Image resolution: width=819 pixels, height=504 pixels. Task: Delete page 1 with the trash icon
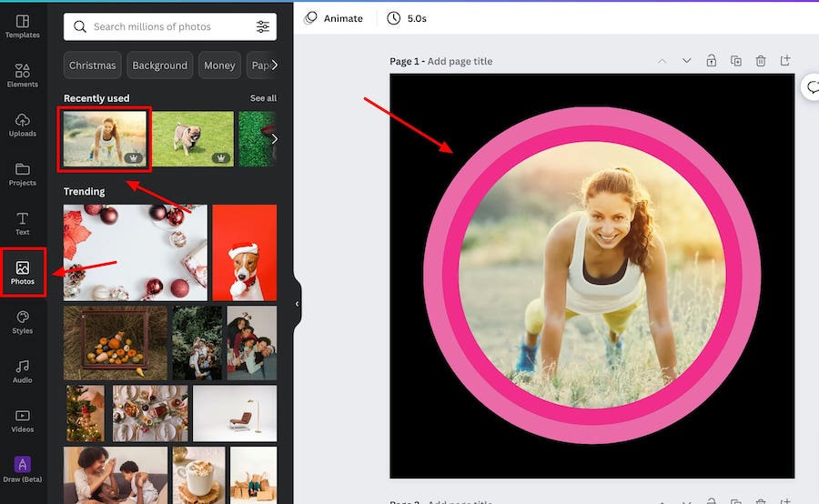click(761, 61)
